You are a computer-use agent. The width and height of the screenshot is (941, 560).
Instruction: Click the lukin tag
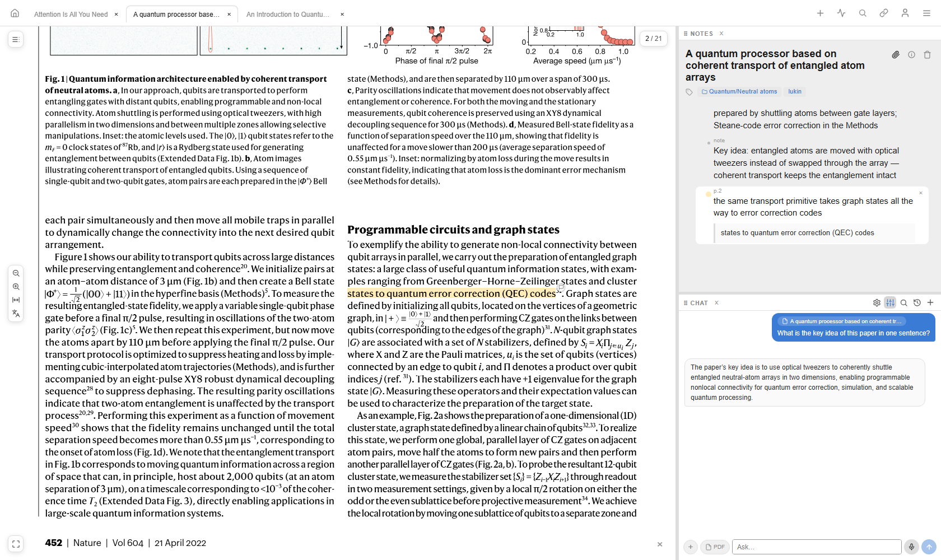[x=795, y=91]
